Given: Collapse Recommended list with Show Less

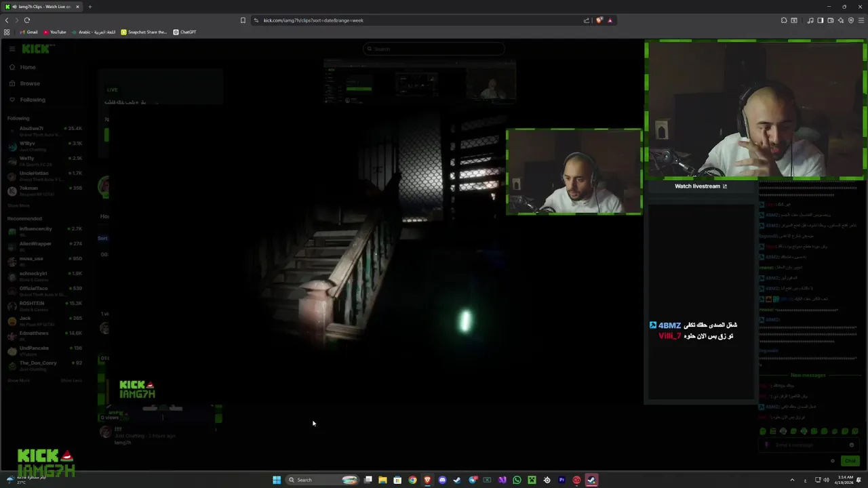Looking at the screenshot, I should (71, 380).
